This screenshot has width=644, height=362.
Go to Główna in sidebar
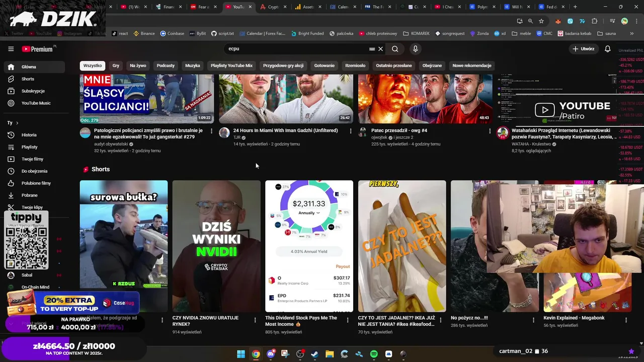[x=33, y=67]
